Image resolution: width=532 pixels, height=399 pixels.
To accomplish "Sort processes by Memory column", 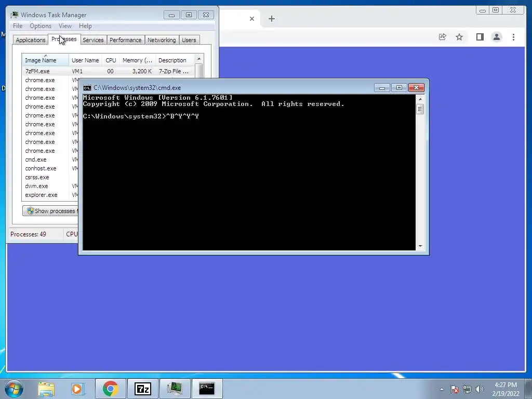I will 137,60.
